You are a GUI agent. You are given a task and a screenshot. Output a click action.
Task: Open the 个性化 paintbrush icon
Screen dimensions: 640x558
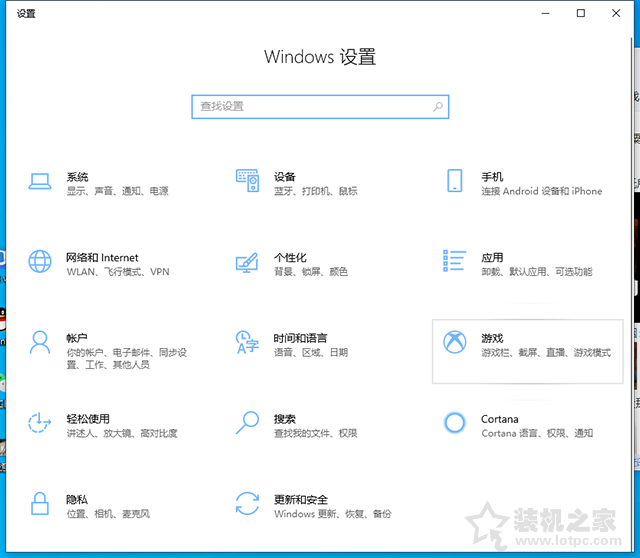click(247, 262)
